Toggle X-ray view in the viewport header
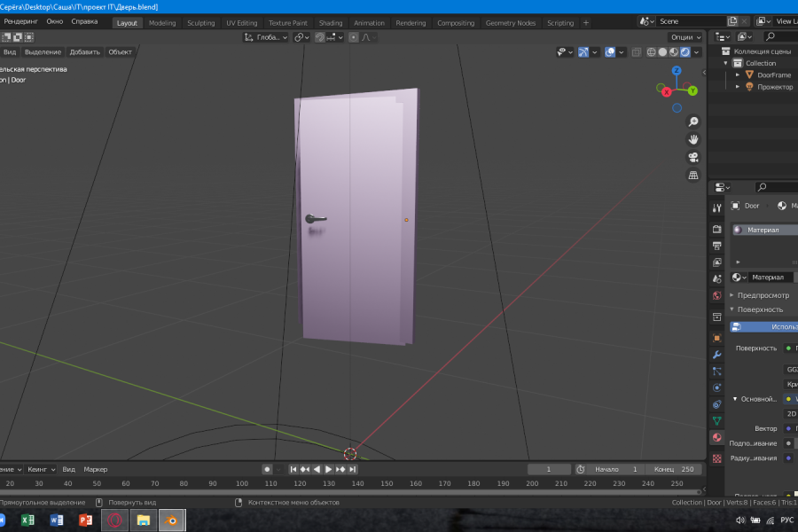The image size is (798, 532). pos(636,52)
